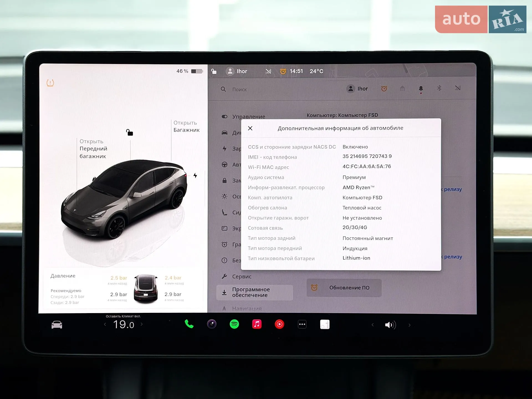Tap the volume speaker icon
Screen dimensions: 532x399
coord(390,325)
